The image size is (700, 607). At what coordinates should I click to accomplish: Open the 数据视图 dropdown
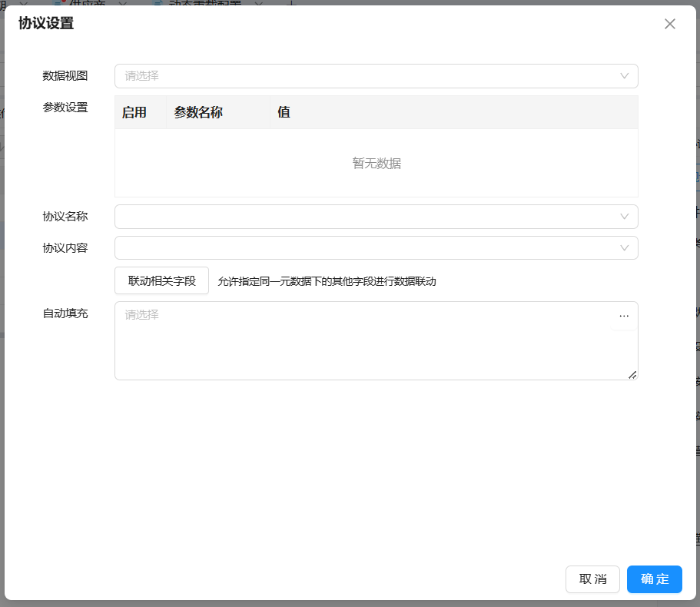(377, 76)
